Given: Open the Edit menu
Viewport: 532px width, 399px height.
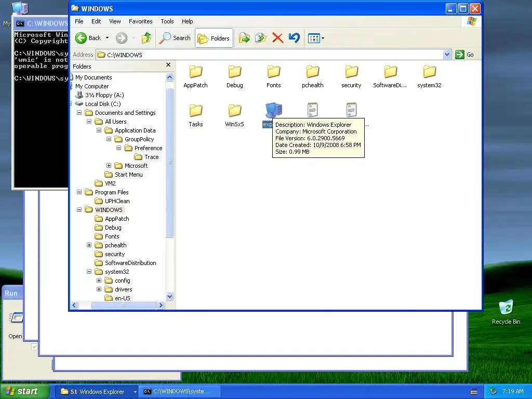Looking at the screenshot, I should tap(96, 21).
